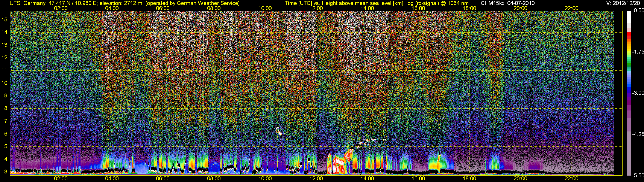This screenshot has height=182, width=644.
Task: Click the '4.' height axis label
Action: pos(6,159)
